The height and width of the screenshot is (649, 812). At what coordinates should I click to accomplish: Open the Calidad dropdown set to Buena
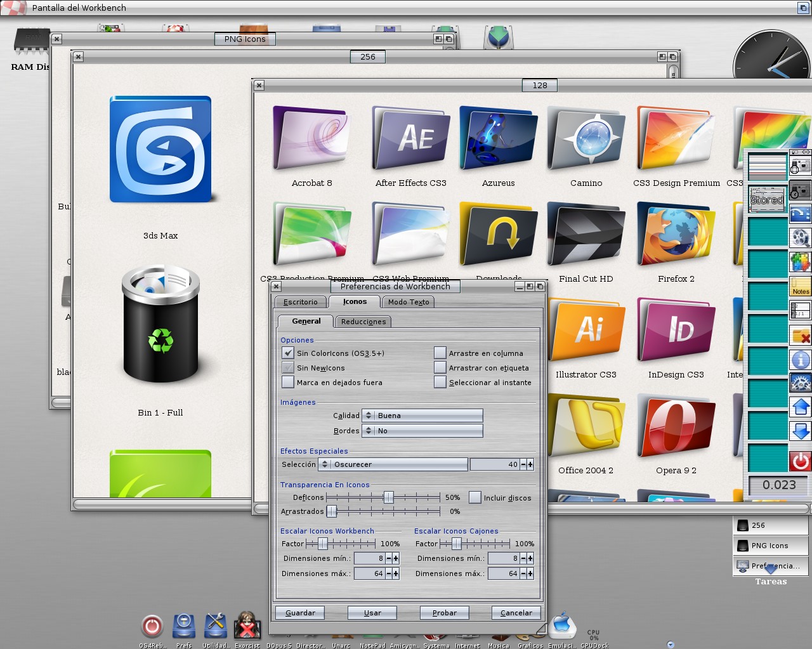pos(422,416)
